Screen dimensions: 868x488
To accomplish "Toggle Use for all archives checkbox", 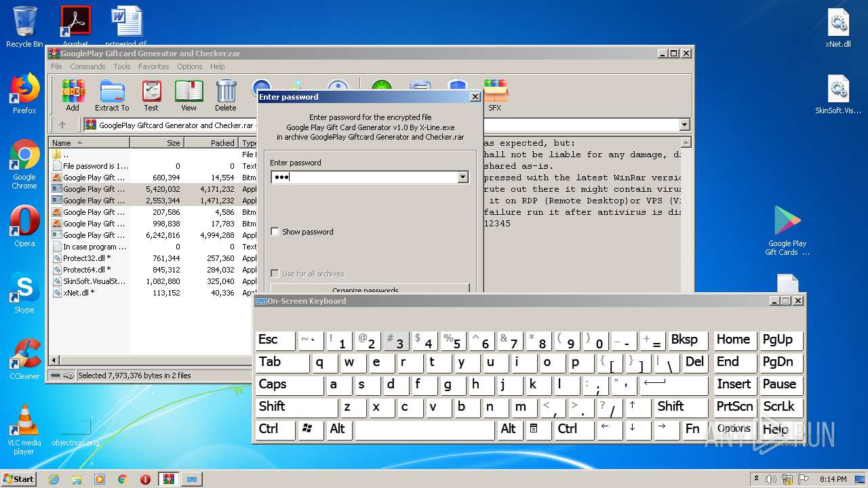I will [x=275, y=274].
